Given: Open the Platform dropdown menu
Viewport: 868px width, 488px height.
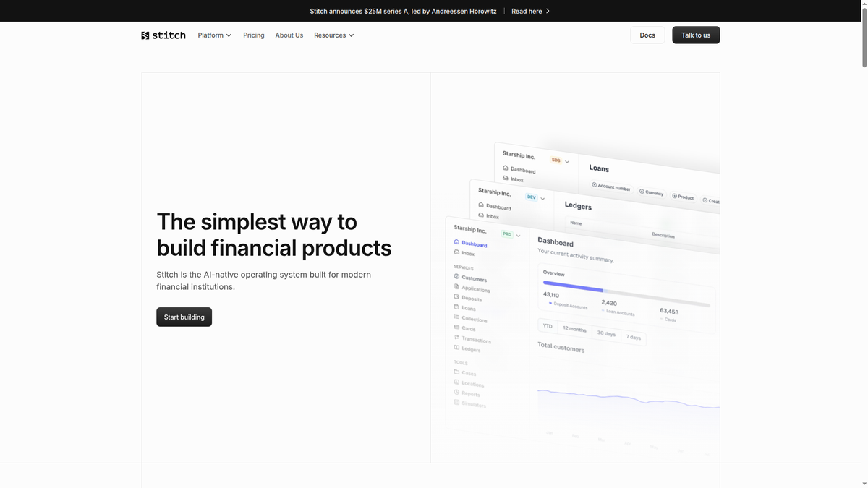Looking at the screenshot, I should (215, 35).
